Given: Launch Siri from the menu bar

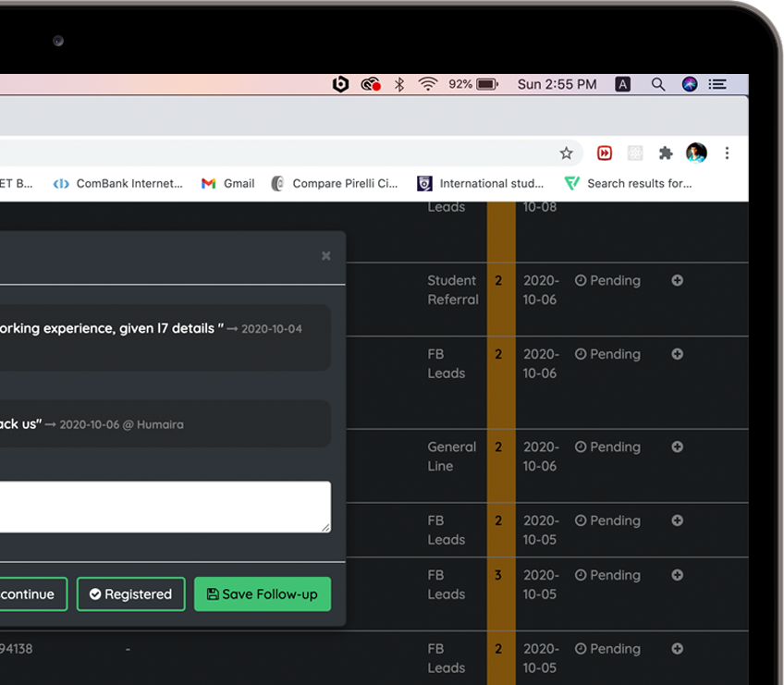Looking at the screenshot, I should 690,84.
